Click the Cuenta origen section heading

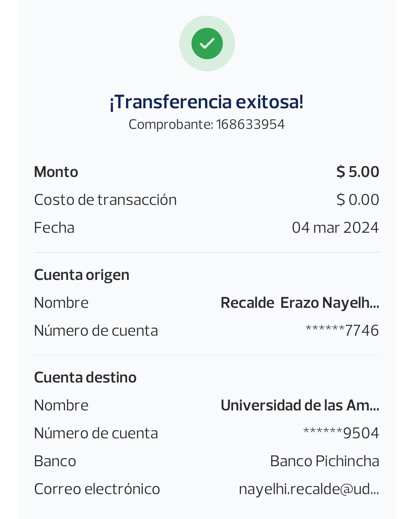82,275
